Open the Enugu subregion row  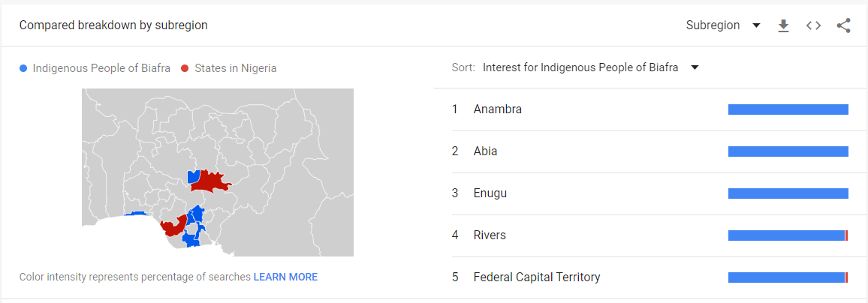click(x=651, y=193)
